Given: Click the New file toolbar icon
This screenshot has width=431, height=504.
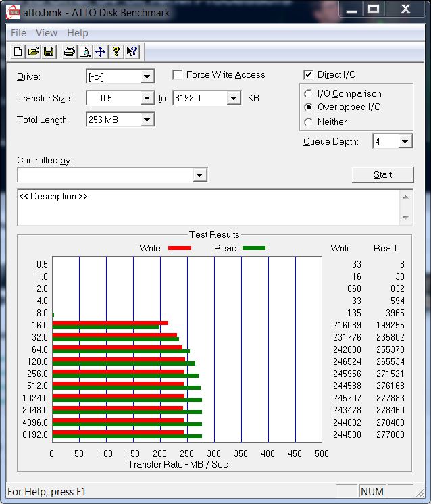Looking at the screenshot, I should click(18, 51).
